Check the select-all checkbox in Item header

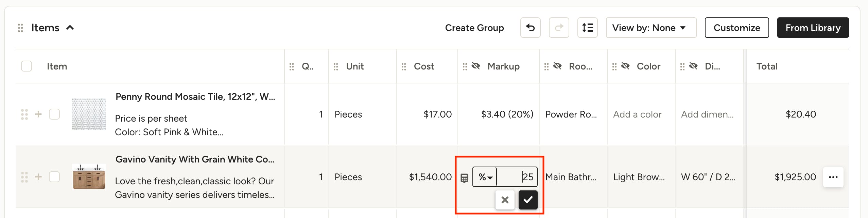[x=27, y=66]
